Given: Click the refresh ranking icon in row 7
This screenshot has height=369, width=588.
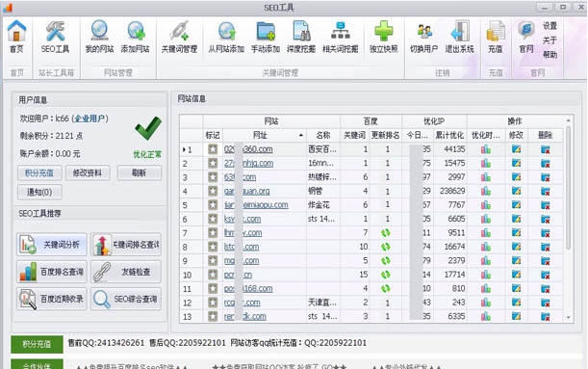Looking at the screenshot, I should 386,233.
